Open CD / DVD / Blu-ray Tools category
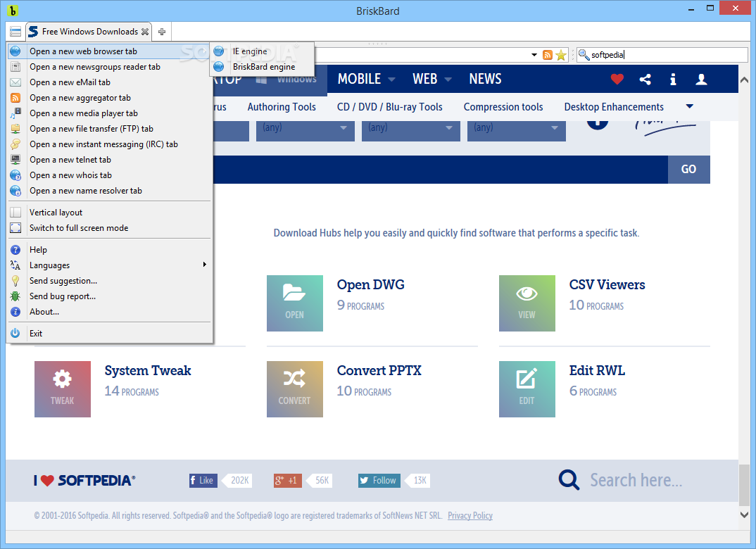The image size is (756, 549). (x=389, y=107)
